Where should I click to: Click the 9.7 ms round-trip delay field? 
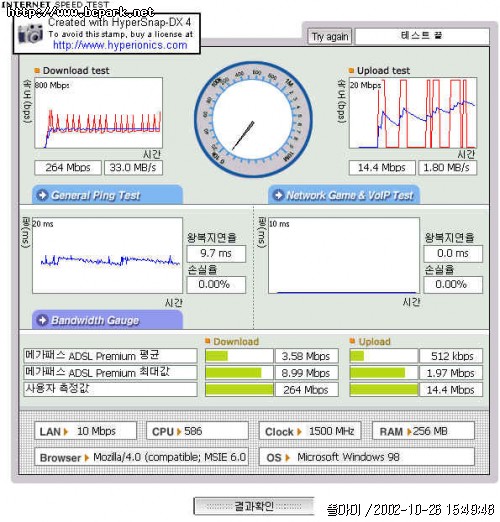(x=216, y=254)
